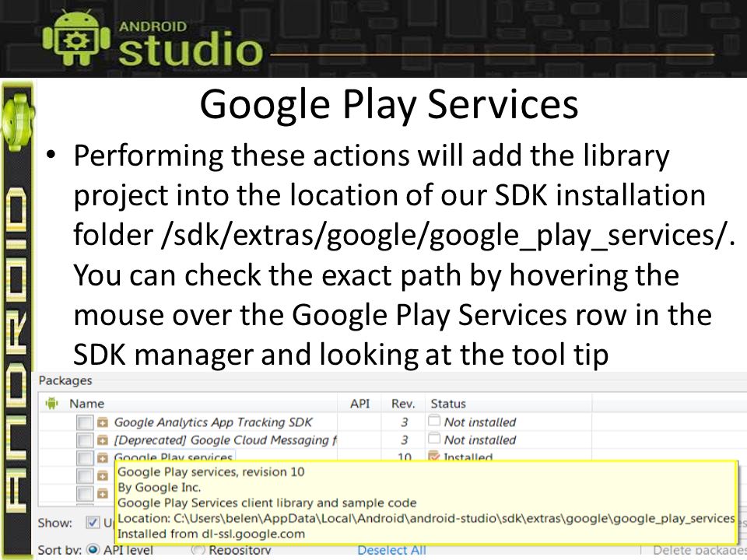Click 'Not installed' text for Cloud Messaging

480,440
